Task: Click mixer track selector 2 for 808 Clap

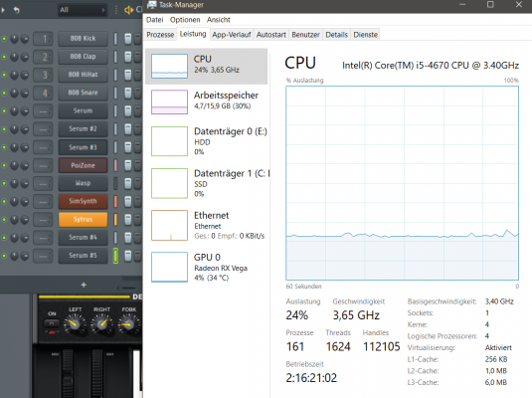Action: click(x=43, y=57)
